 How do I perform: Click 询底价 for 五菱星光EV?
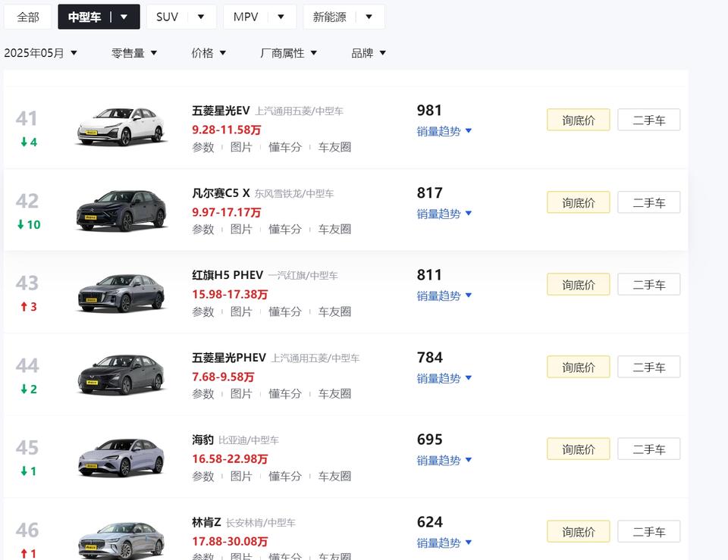tap(579, 120)
